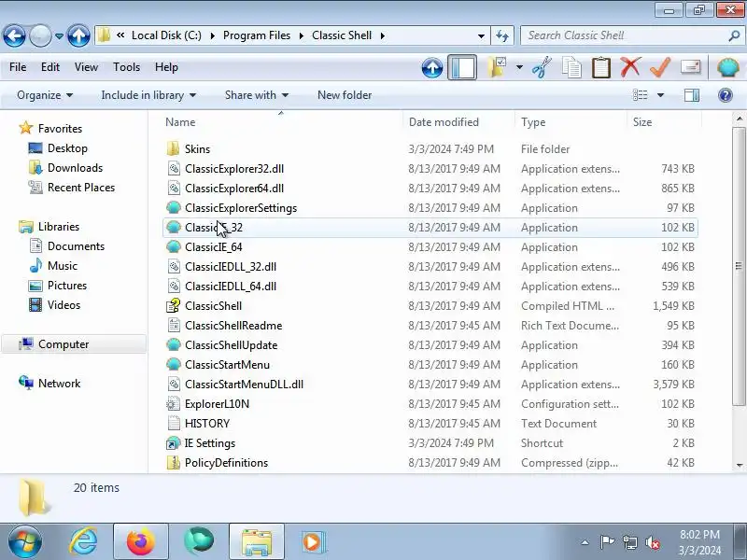Click Program Files in the address breadcrumb
Viewport: 747px width, 560px height.
256,35
